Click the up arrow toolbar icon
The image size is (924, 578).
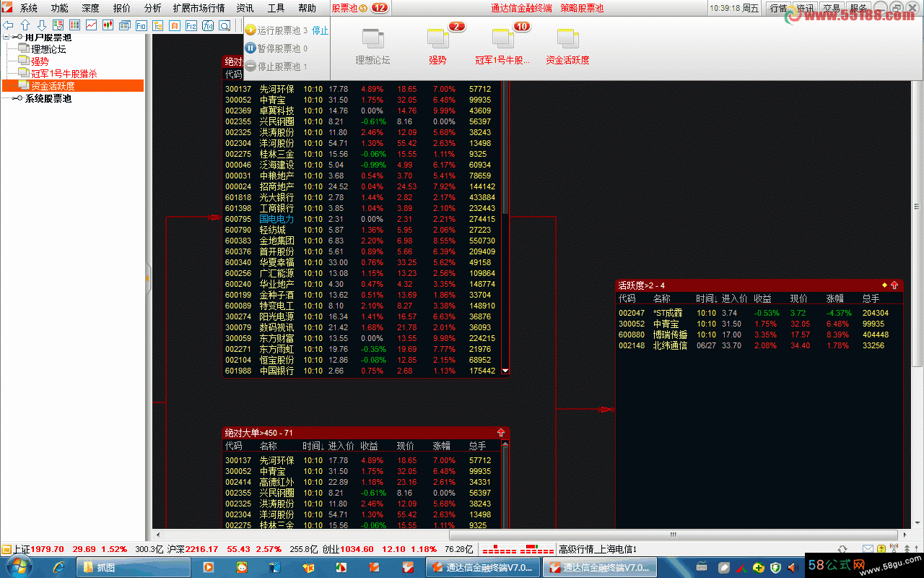25,25
